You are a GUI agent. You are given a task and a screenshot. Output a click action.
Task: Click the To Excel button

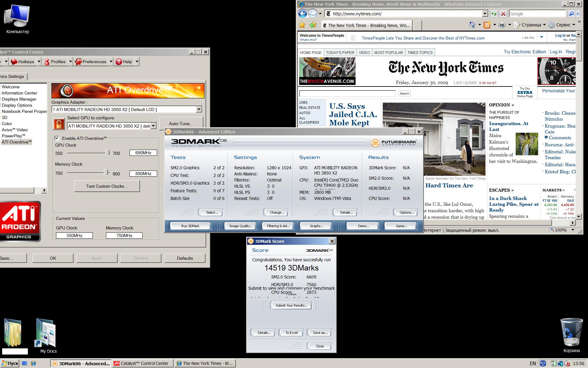291,333
